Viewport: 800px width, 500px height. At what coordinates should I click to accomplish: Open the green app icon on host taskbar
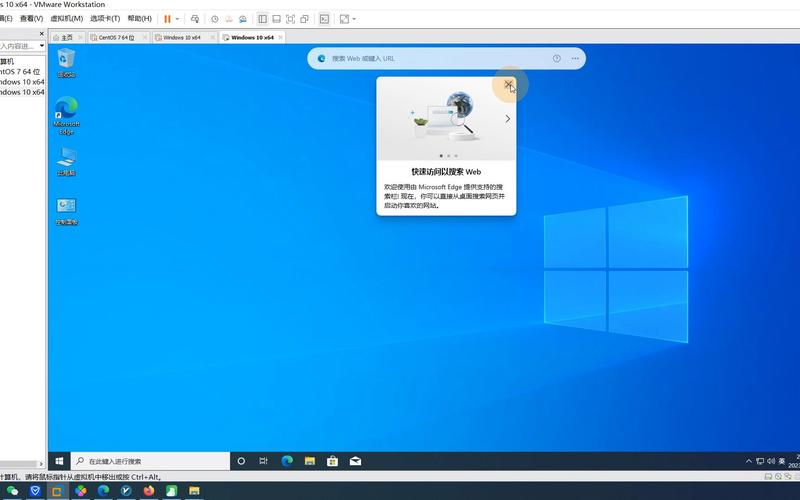pyautogui.click(x=171, y=491)
